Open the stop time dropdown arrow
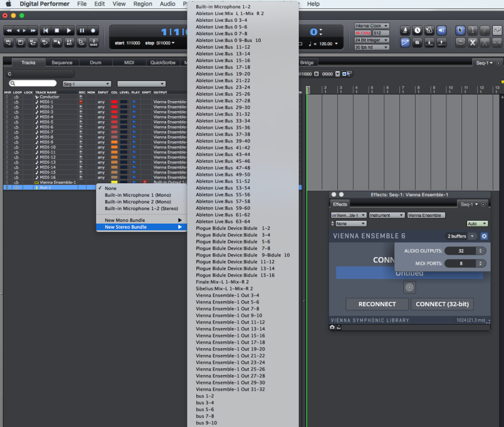Viewport: 504px width, 427px height. pyautogui.click(x=173, y=43)
